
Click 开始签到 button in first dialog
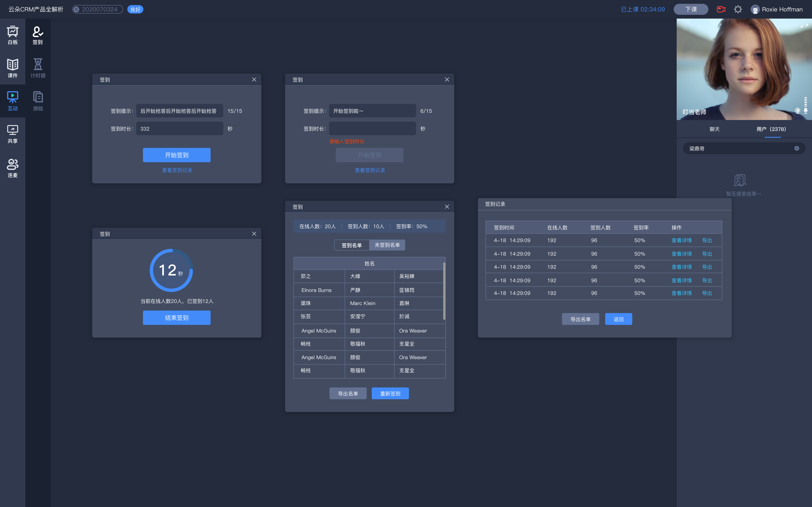pos(177,155)
